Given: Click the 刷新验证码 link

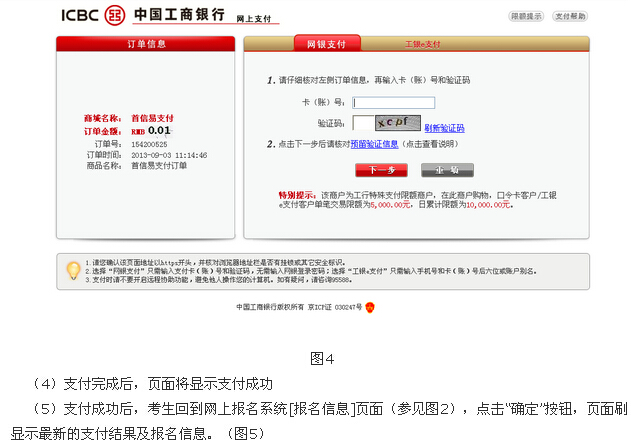Looking at the screenshot, I should 444,128.
